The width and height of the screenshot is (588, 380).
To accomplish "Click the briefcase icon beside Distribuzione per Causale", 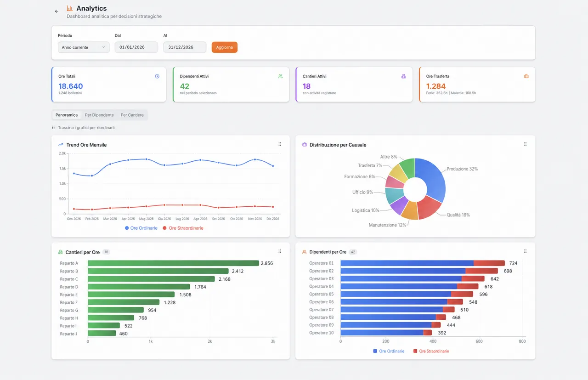I will pyautogui.click(x=305, y=145).
